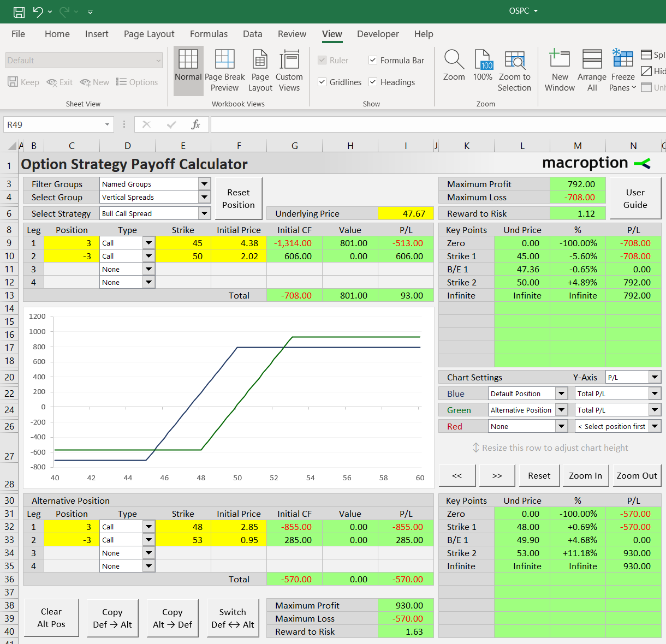666x644 pixels.
Task: Open Freeze Panes menu
Action: (623, 71)
